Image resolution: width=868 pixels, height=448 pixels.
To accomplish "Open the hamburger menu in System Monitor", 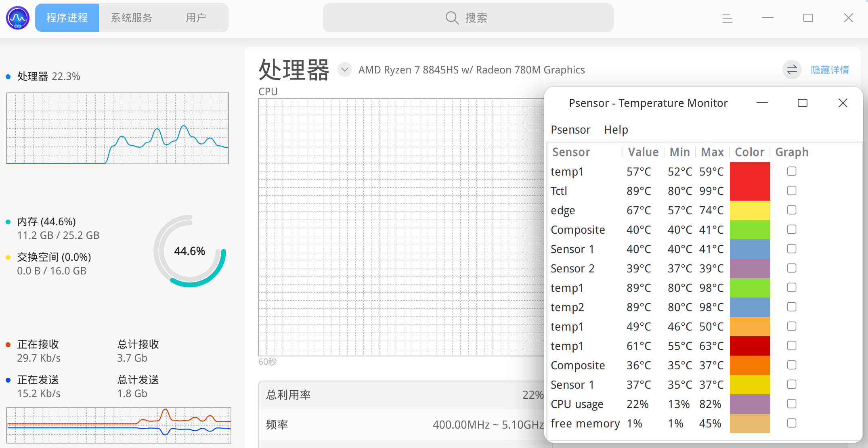I will [728, 18].
